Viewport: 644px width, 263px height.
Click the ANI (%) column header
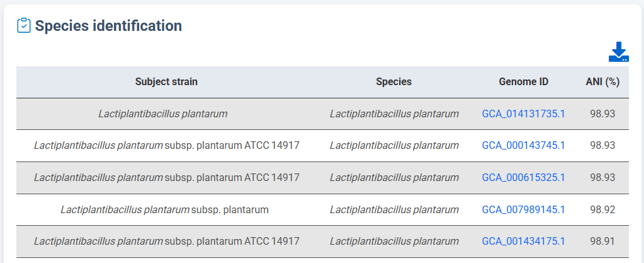coord(602,82)
